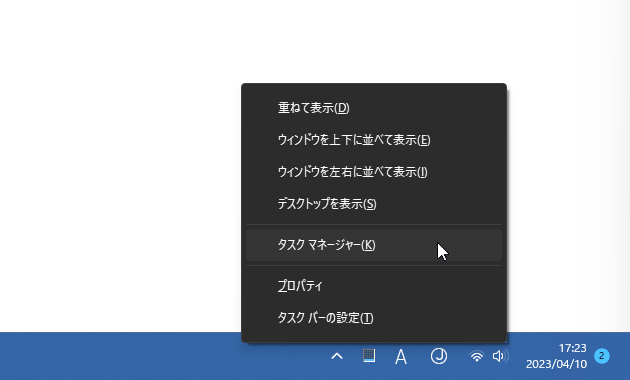
Task: Choose ウィンドウを上下に並べて表示(E)
Action: click(374, 140)
